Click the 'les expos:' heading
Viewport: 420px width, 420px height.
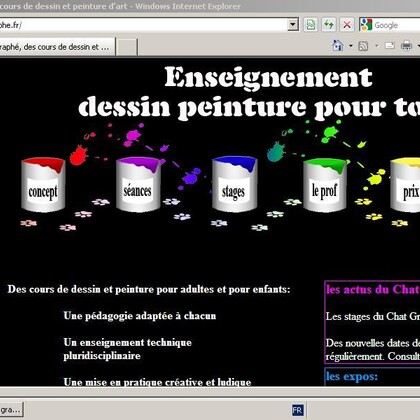[x=352, y=376]
